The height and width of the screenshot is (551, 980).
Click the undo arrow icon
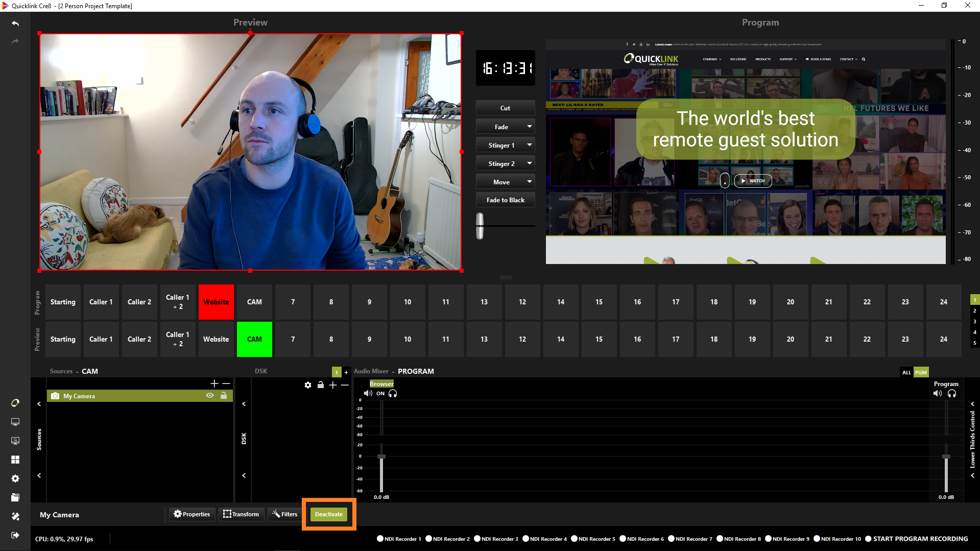tap(15, 23)
